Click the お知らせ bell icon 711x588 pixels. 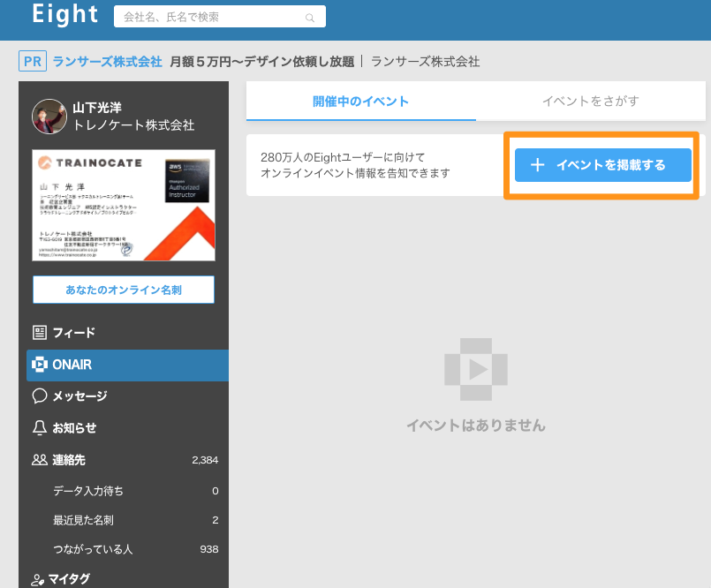40,427
